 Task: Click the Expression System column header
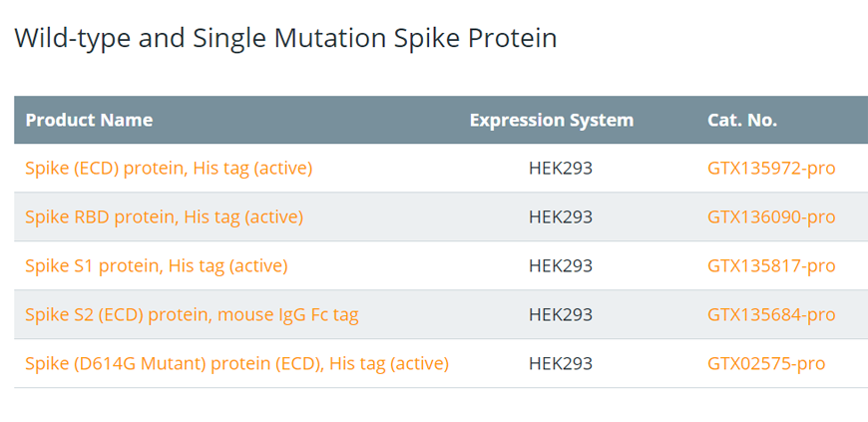(552, 120)
